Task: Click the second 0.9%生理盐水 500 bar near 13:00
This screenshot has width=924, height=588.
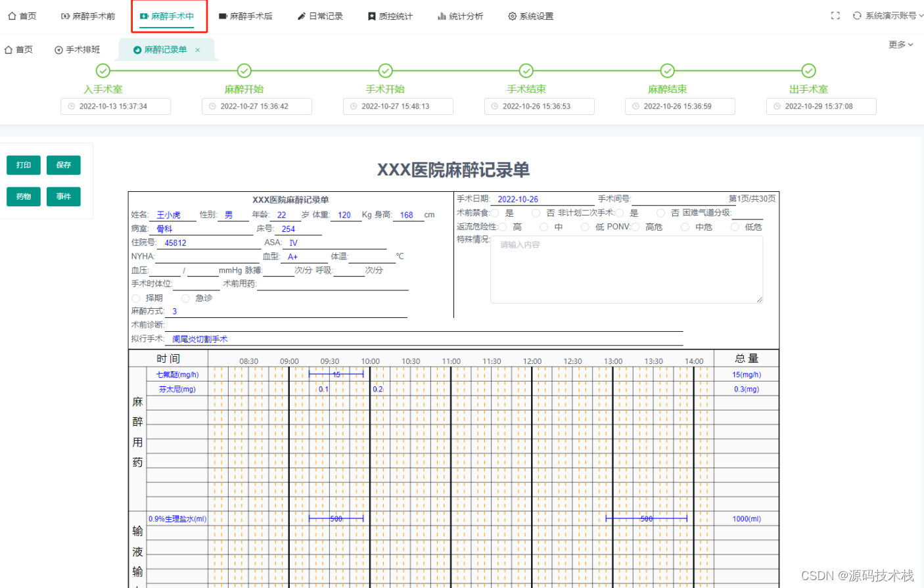Action: [x=647, y=519]
